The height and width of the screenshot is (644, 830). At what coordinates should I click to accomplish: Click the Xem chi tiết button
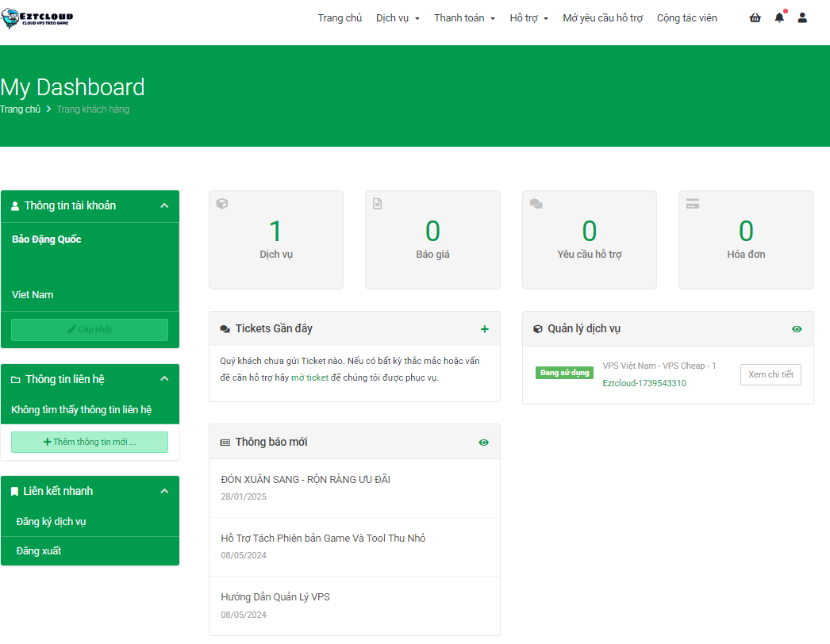[x=770, y=375]
